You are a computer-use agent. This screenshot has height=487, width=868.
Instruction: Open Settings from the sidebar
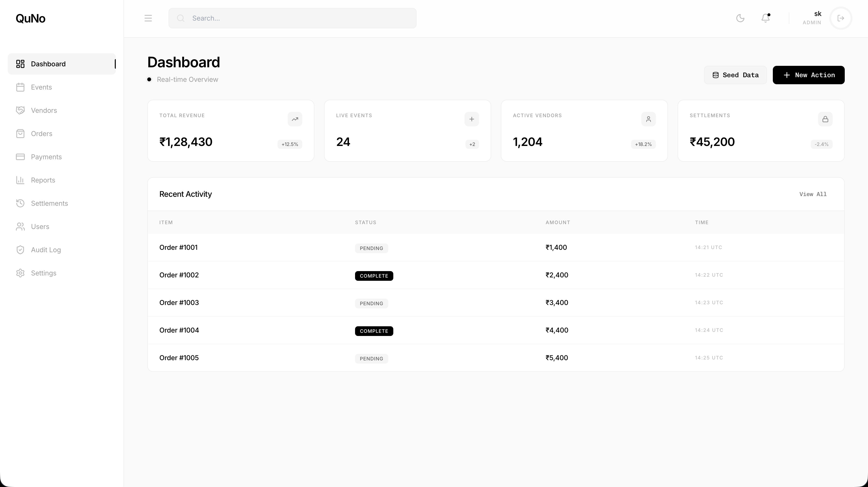[x=43, y=273]
